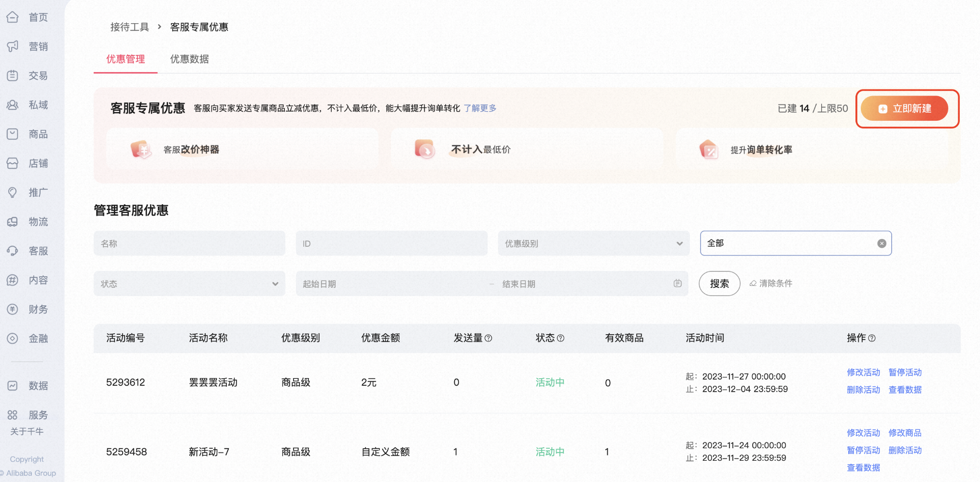Click 修改活动 for activity 5259458
This screenshot has width=980, height=482.
point(863,433)
